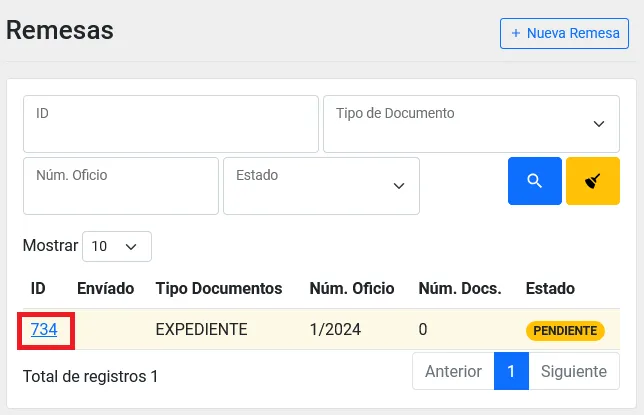Click the EXPEDIENTE cell in row 734
The image size is (644, 415).
pyautogui.click(x=201, y=330)
